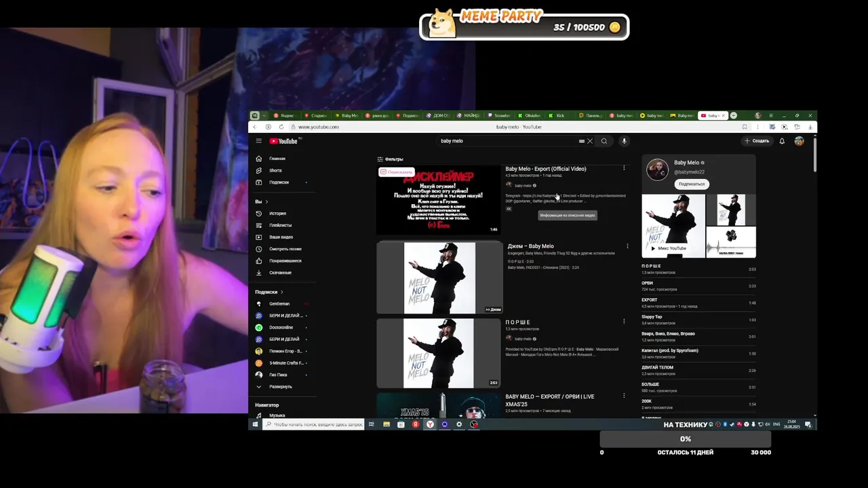Switch to the Strawberry browser tab
Image resolution: width=868 pixels, height=488 pixels.
499,115
